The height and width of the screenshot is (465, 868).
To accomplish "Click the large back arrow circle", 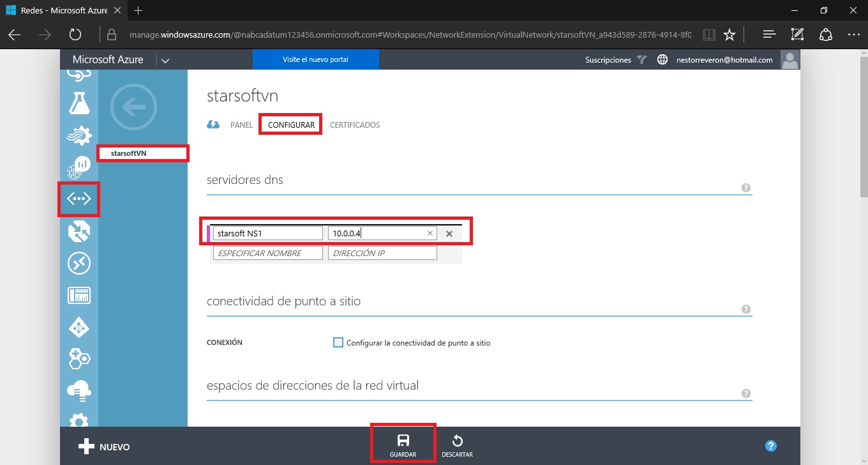I will pyautogui.click(x=133, y=107).
